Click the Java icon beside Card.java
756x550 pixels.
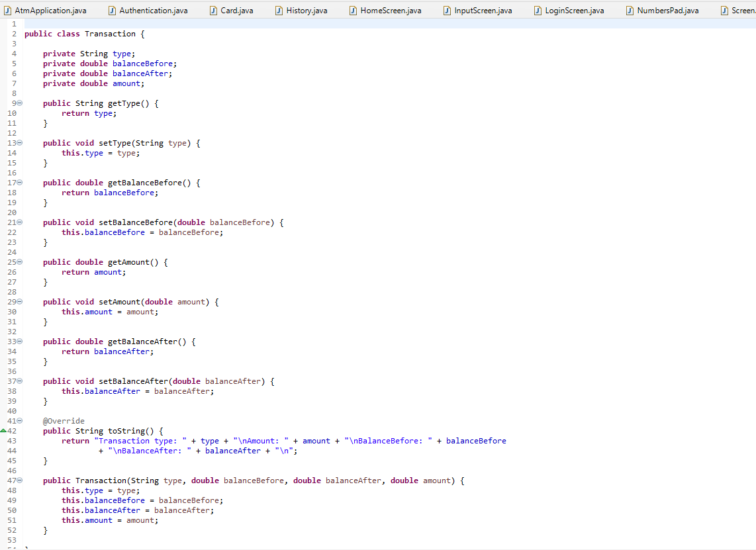pyautogui.click(x=215, y=11)
